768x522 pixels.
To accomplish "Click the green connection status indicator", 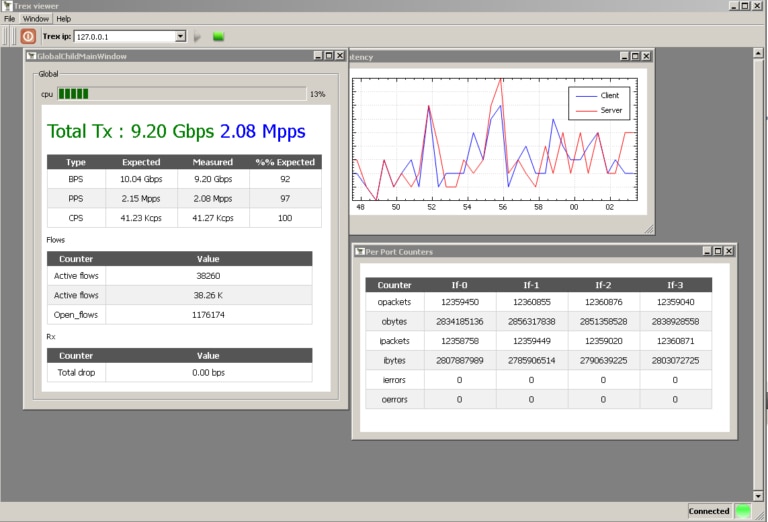I will 744,511.
